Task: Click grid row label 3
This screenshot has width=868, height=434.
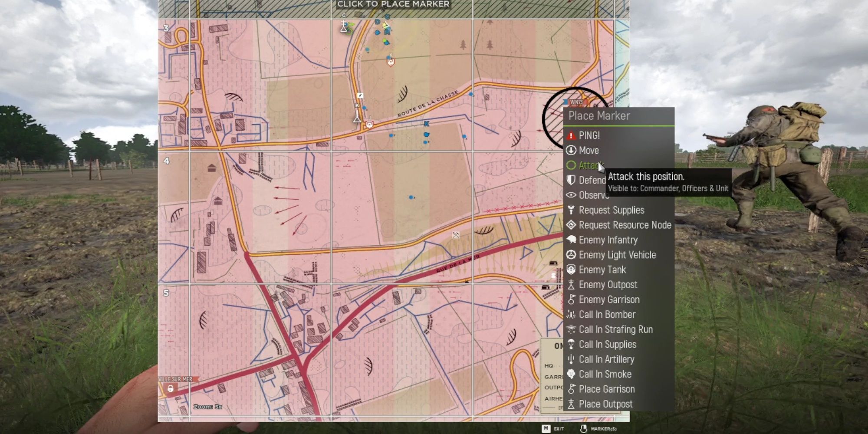Action: [166, 28]
